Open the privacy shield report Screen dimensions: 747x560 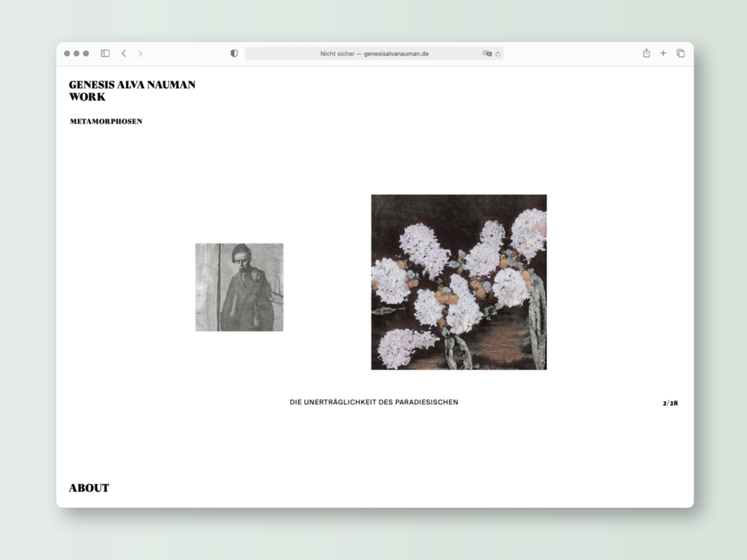(234, 53)
